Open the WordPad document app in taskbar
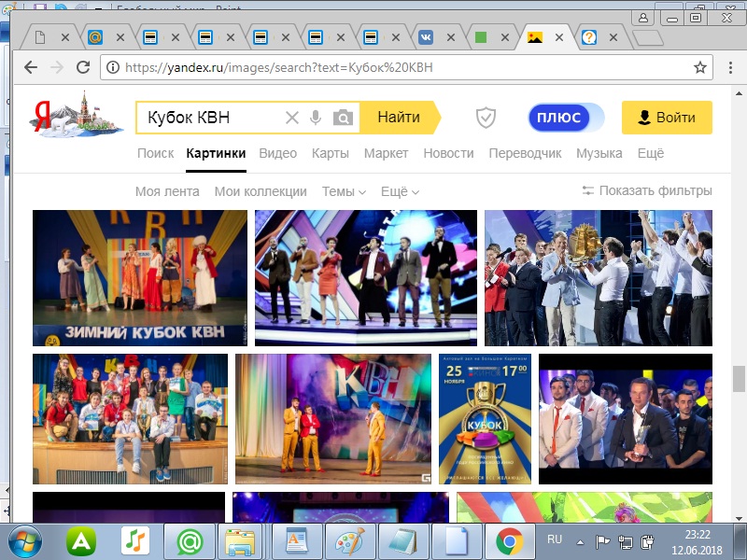The image size is (747, 560). click(x=298, y=542)
